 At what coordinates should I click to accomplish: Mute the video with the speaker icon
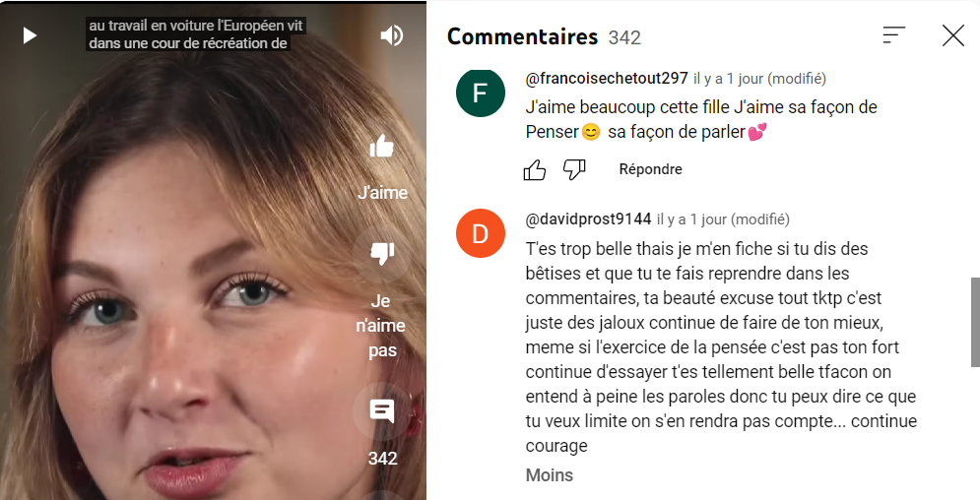[392, 35]
